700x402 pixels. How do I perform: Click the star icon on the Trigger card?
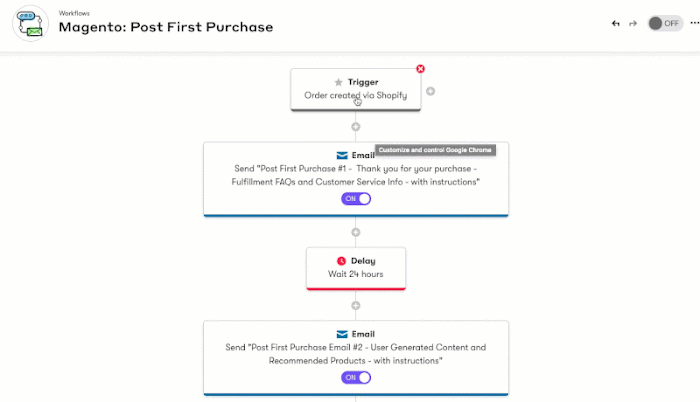coord(338,82)
